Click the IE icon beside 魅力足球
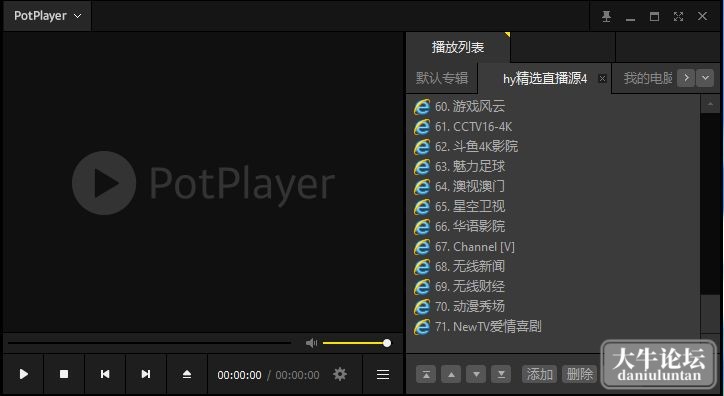This screenshot has width=724, height=396. [x=422, y=167]
